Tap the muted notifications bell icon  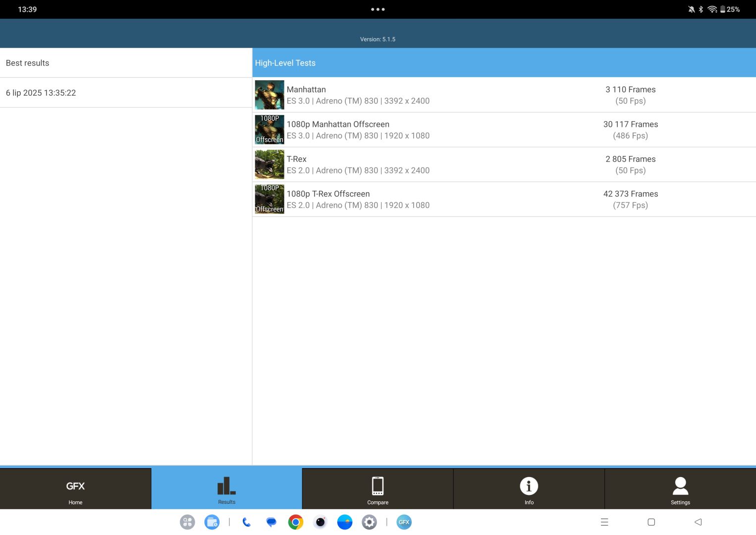click(x=692, y=9)
